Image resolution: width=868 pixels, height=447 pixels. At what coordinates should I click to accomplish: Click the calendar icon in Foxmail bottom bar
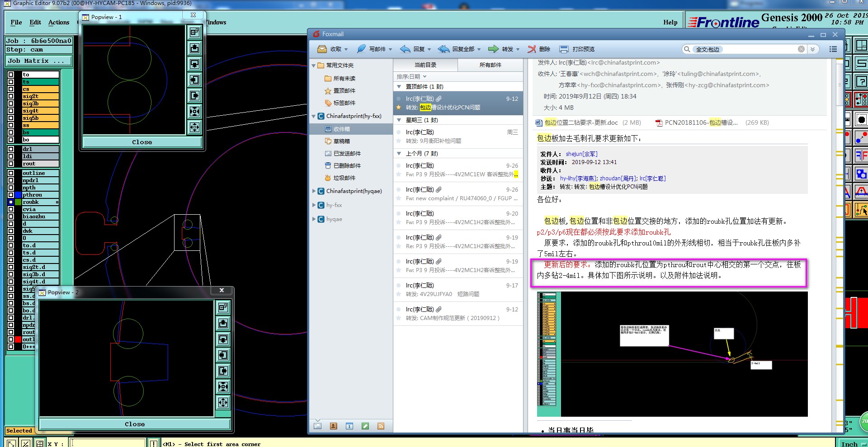point(349,426)
